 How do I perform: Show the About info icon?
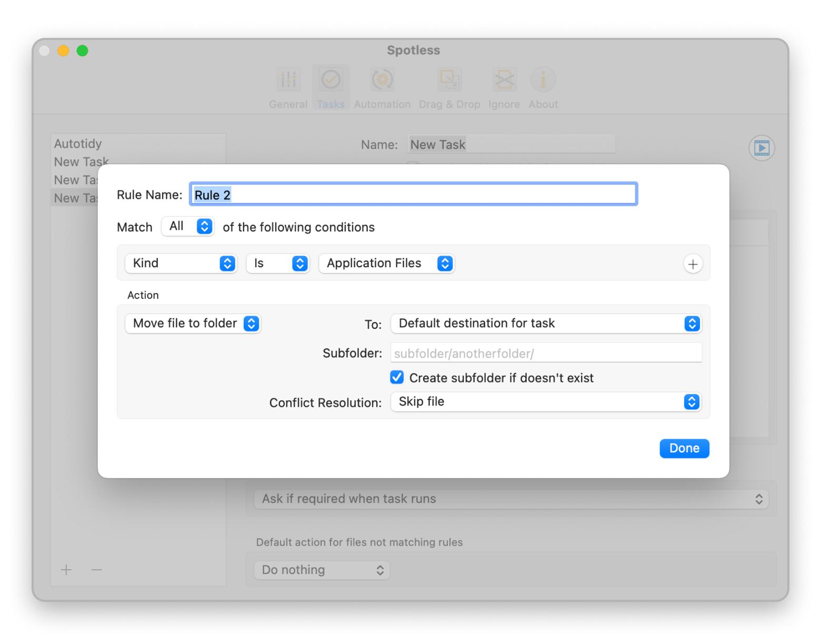tap(543, 80)
